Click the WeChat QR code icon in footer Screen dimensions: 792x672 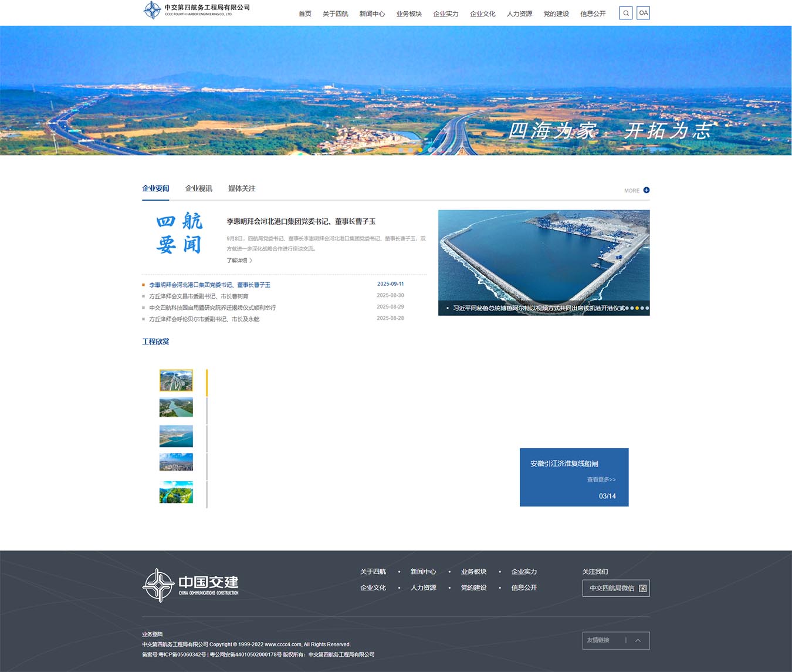point(642,588)
